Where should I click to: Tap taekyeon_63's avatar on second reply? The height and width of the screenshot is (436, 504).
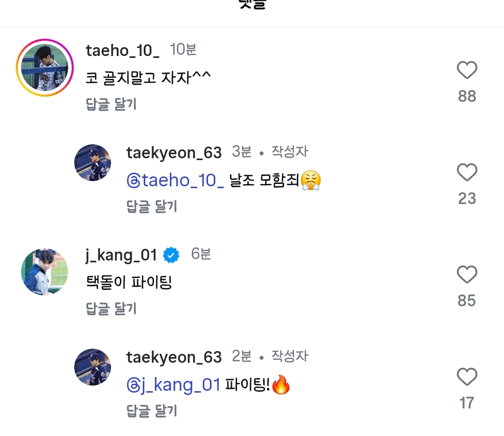(93, 367)
